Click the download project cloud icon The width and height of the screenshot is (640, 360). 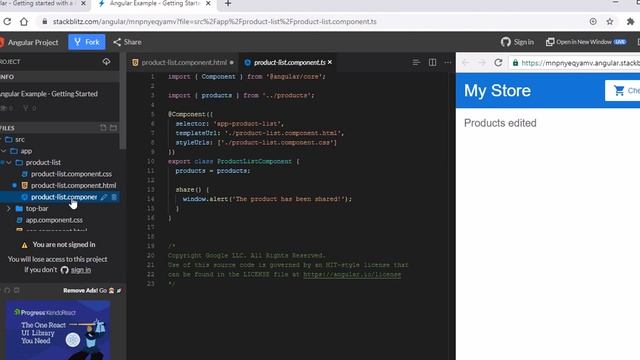coord(106,62)
